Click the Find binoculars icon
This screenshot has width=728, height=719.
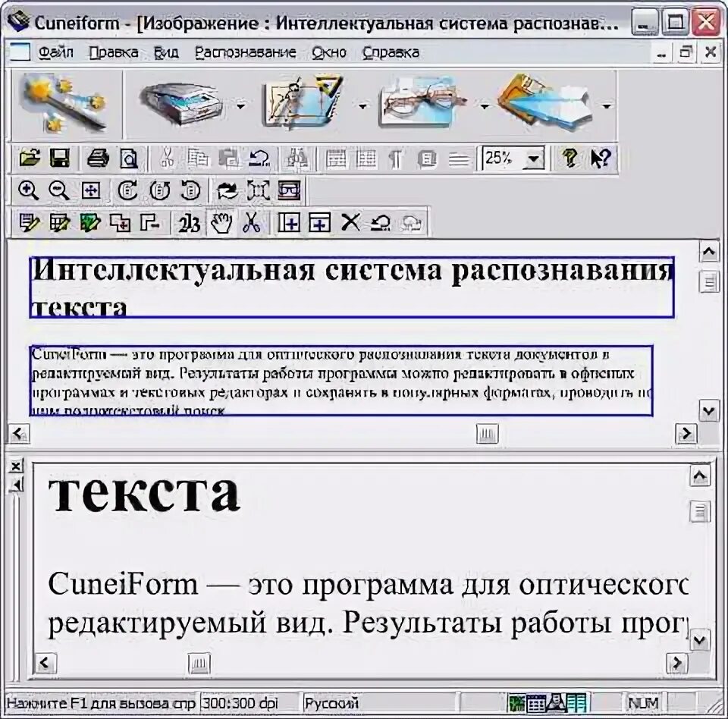coord(296,159)
